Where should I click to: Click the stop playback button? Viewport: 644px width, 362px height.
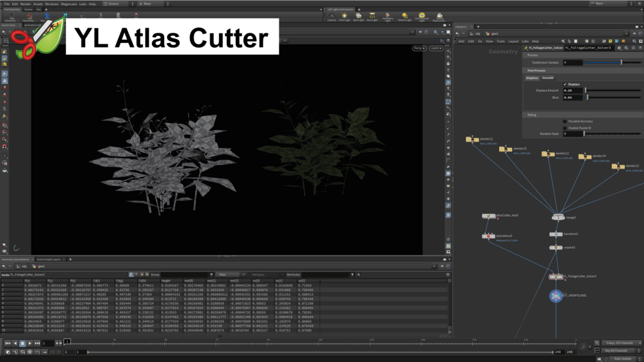(x=22, y=343)
